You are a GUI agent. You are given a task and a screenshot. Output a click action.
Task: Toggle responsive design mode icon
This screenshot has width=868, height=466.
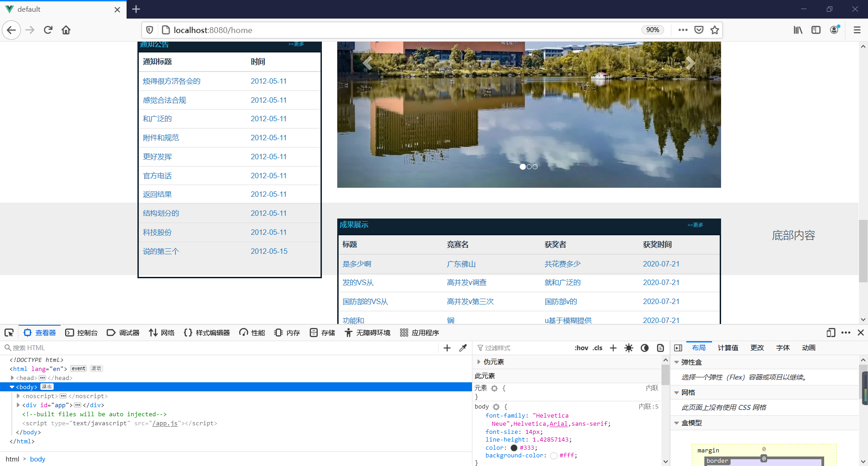[x=831, y=333]
